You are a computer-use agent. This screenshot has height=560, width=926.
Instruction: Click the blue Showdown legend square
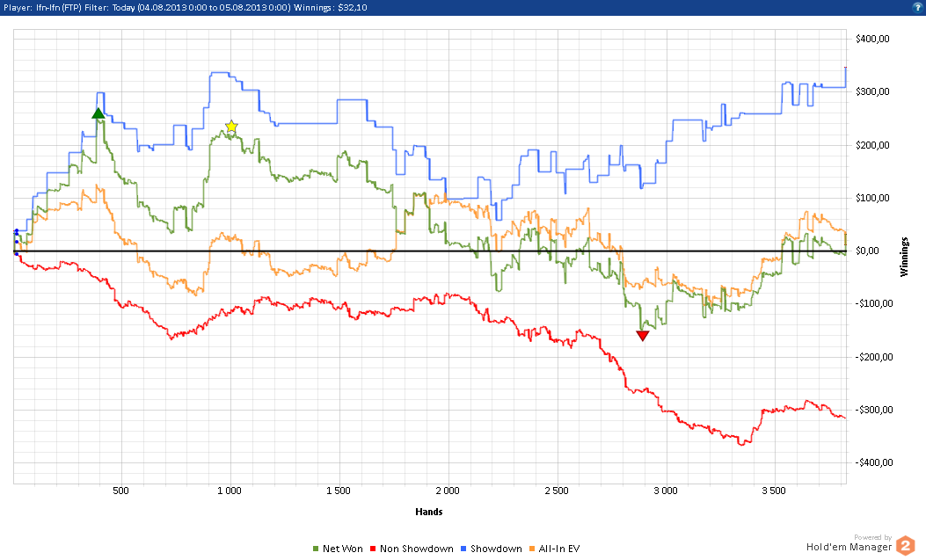(x=464, y=549)
